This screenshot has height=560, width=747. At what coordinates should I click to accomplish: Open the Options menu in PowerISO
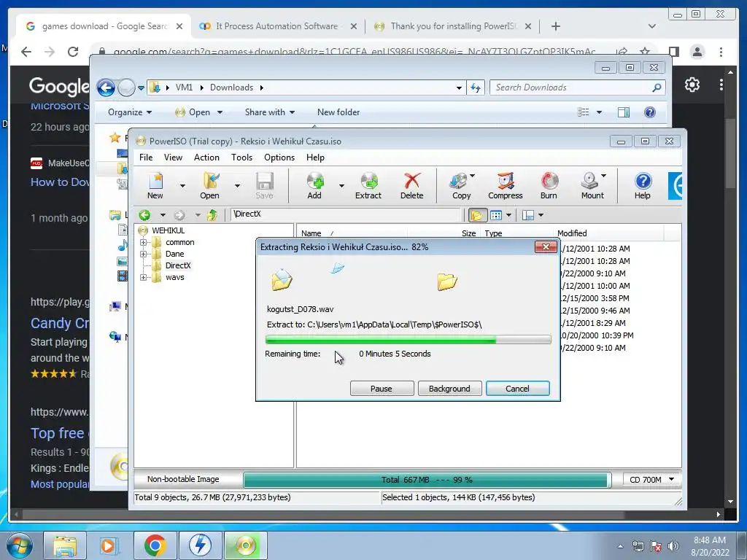pyautogui.click(x=279, y=157)
